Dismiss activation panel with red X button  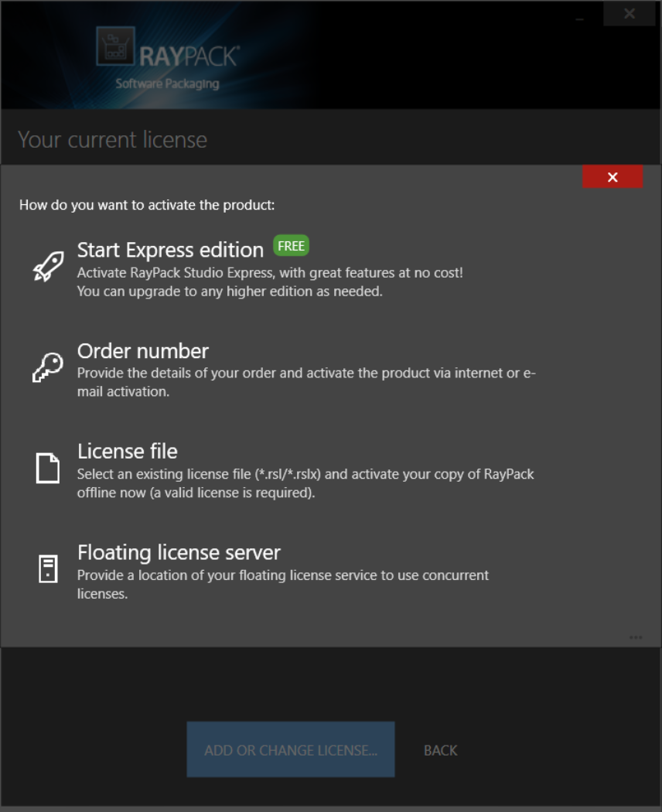click(613, 177)
